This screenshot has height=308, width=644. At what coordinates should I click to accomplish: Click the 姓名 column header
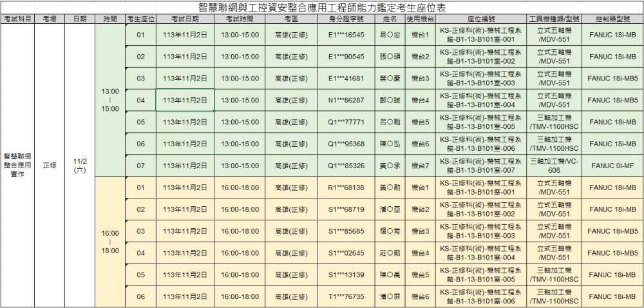390,19
